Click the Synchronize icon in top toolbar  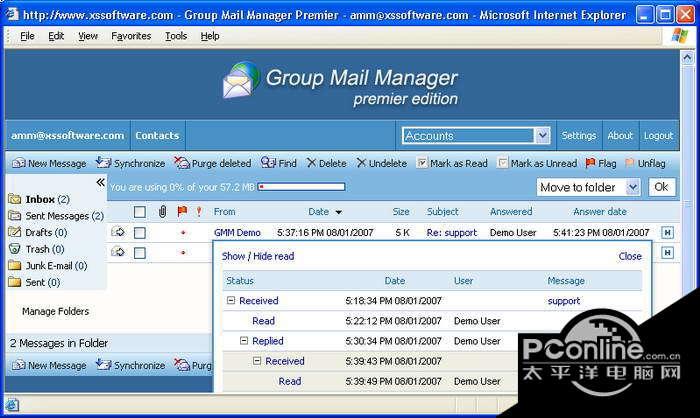[104, 163]
